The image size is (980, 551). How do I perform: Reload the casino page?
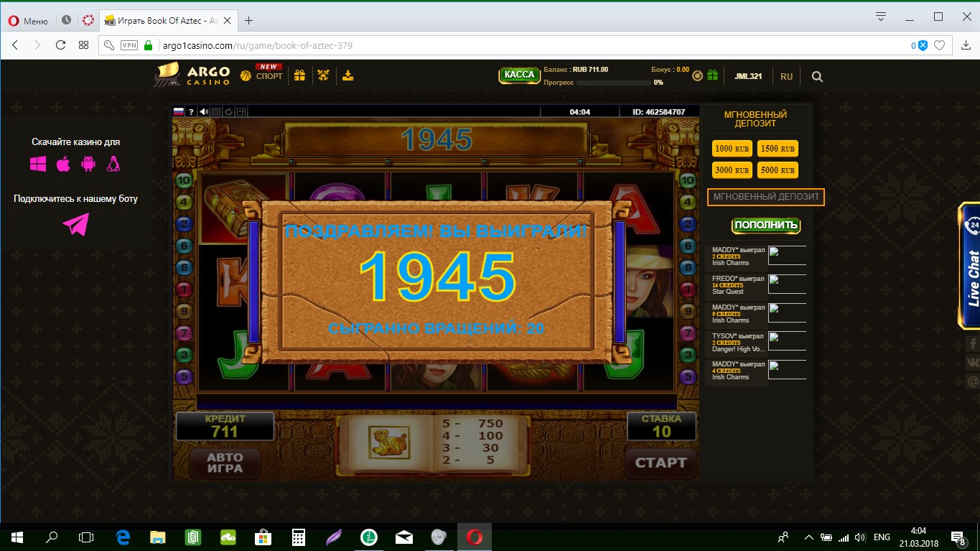[61, 45]
